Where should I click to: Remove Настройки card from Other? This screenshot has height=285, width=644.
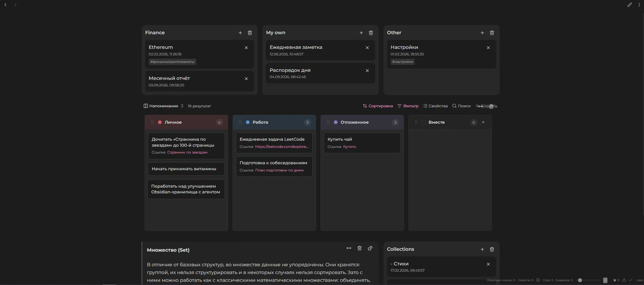pyautogui.click(x=488, y=48)
